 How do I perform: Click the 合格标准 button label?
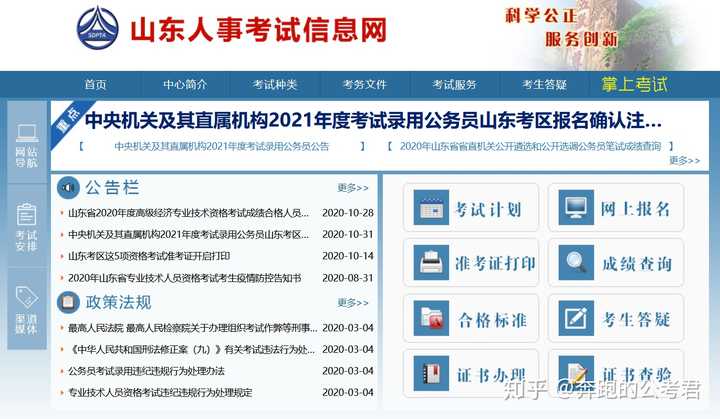tap(492, 320)
